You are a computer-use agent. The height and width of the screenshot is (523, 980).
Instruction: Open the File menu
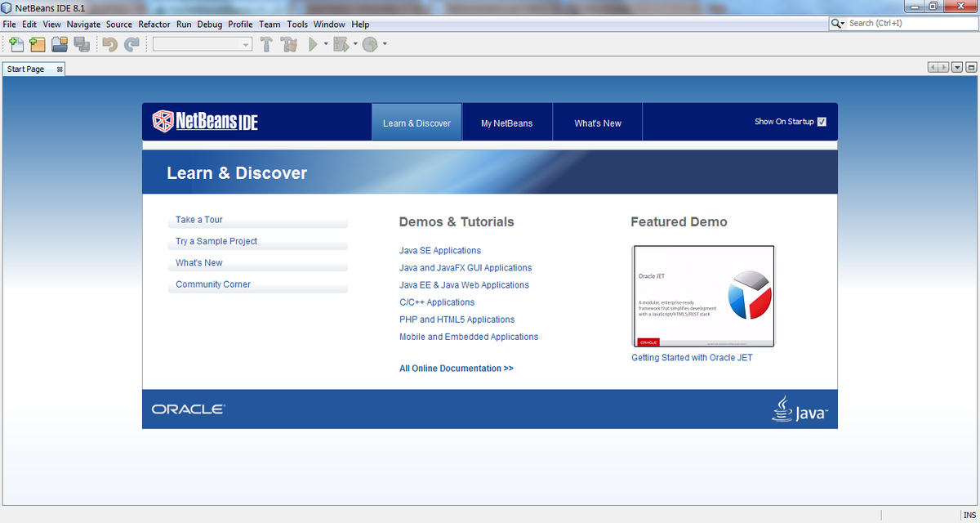10,25
